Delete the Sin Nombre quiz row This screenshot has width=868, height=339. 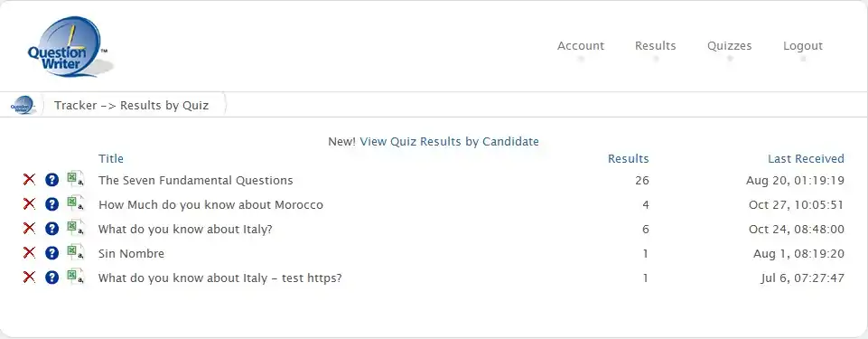(29, 252)
